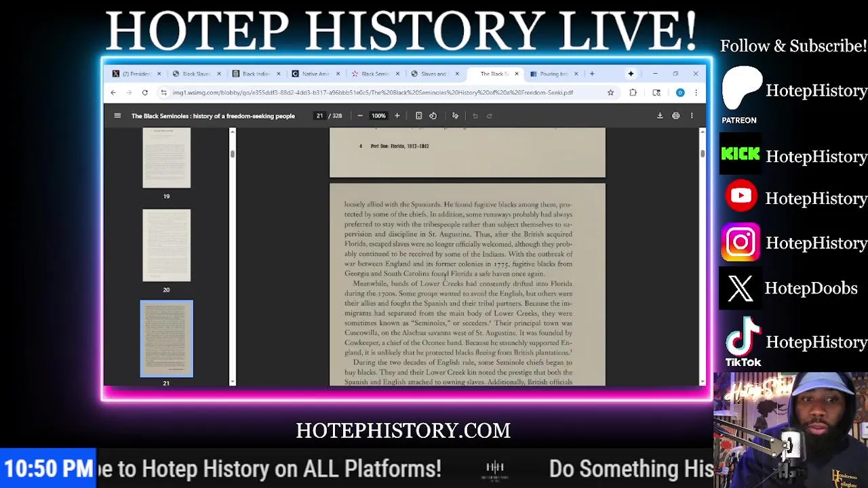Click the YouTube logo
This screenshot has height=488, width=868.
741,196
